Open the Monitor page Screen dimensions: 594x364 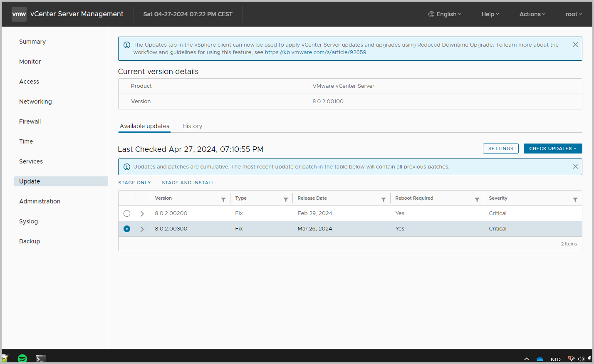point(30,62)
